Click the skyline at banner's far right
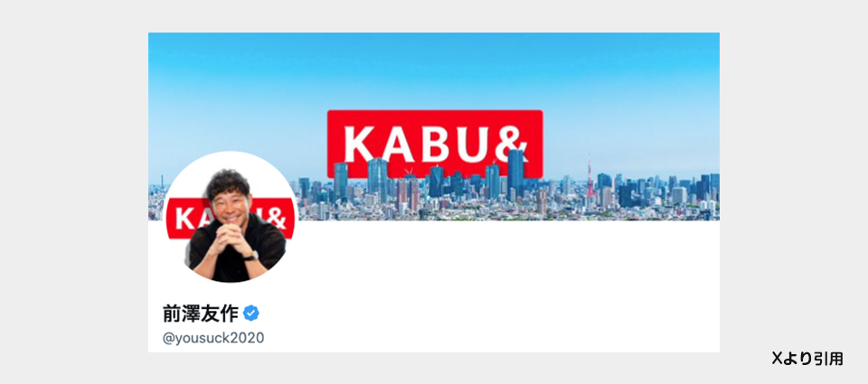 point(692,196)
